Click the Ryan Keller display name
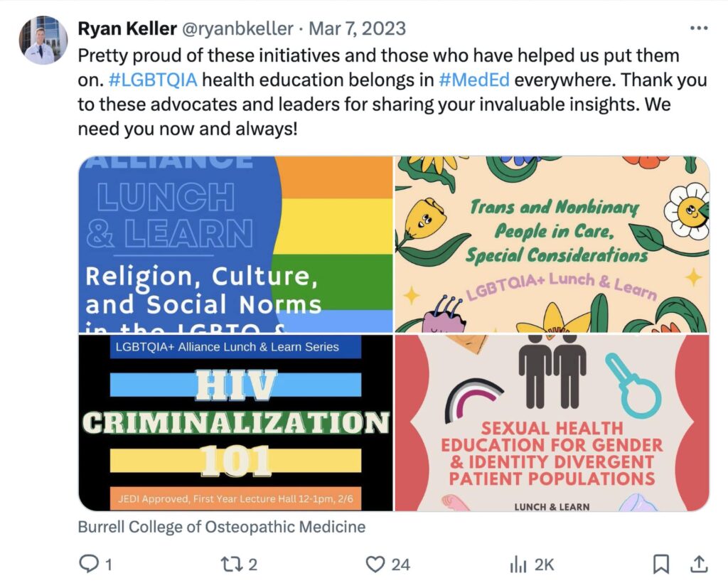 point(127,28)
